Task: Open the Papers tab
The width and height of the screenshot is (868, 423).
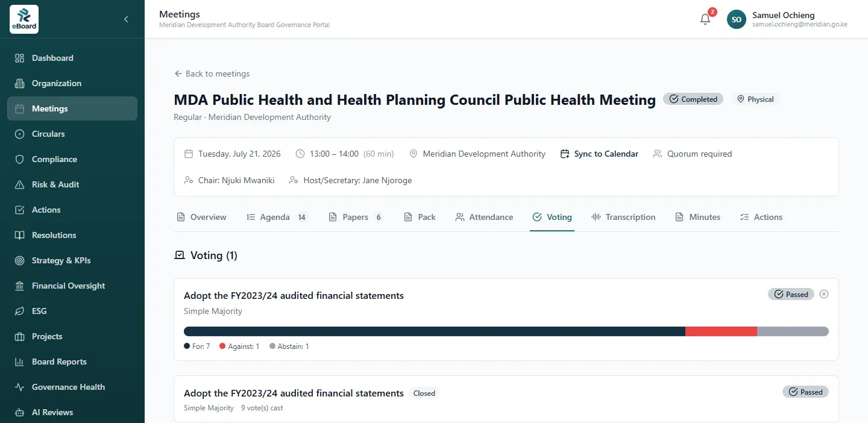Action: pyautogui.click(x=356, y=217)
